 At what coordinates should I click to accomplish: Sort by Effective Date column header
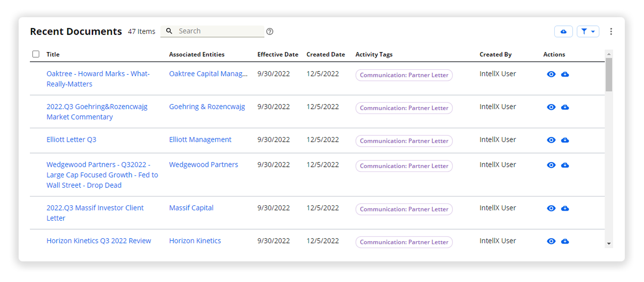click(278, 55)
